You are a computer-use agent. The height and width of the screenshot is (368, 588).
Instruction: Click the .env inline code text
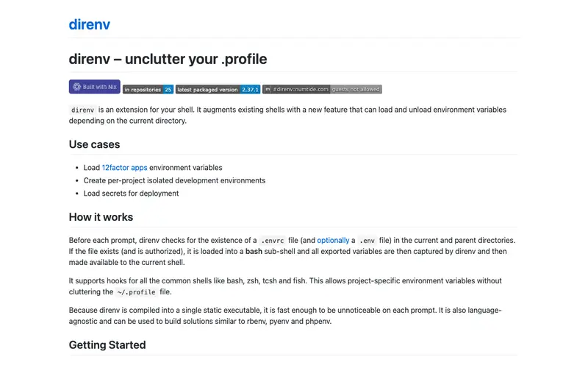[x=367, y=241]
